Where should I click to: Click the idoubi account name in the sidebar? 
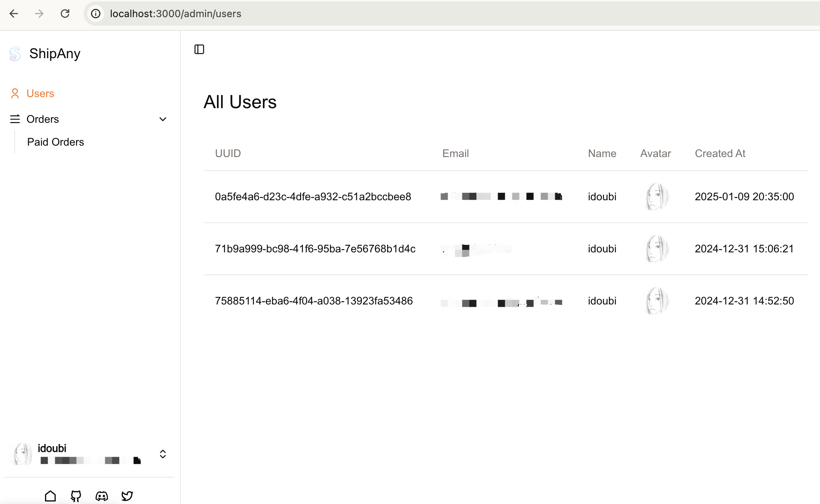pyautogui.click(x=52, y=448)
